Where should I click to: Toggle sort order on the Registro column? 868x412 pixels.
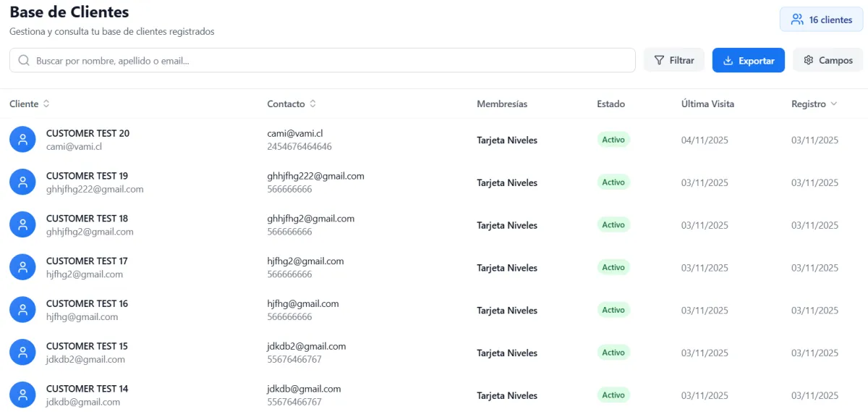pos(814,104)
